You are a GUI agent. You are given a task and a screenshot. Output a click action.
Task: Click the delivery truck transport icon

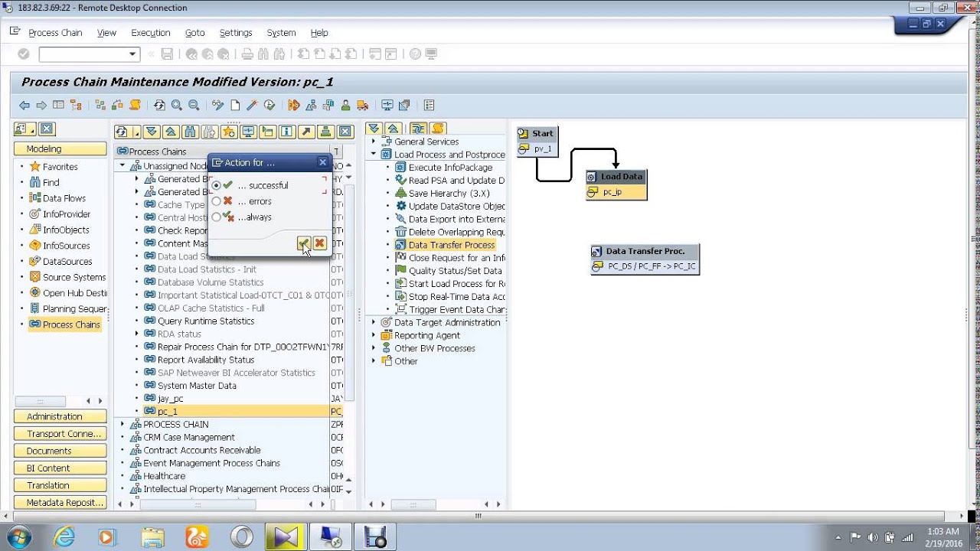click(x=362, y=106)
